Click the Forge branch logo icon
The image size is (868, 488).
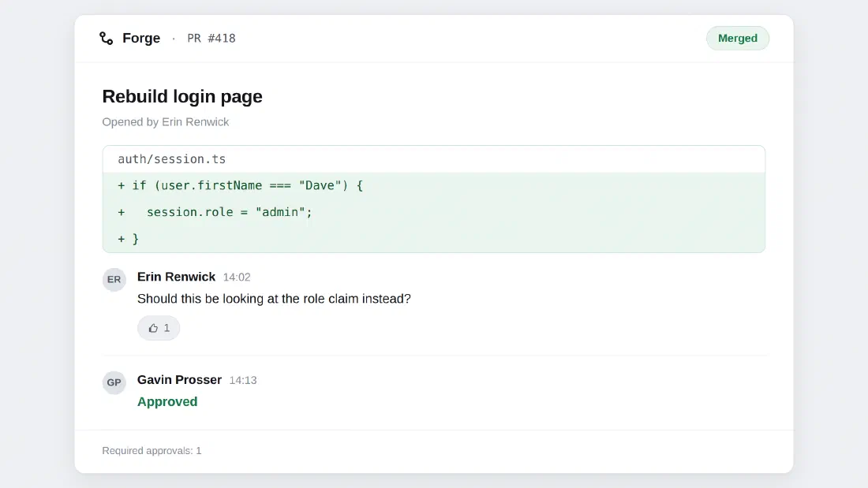[107, 38]
